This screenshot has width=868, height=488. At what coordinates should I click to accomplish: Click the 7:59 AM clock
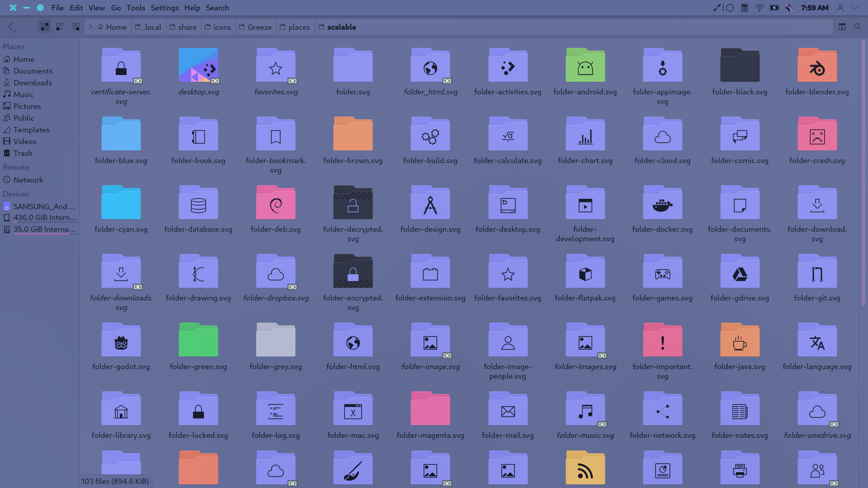(x=815, y=8)
